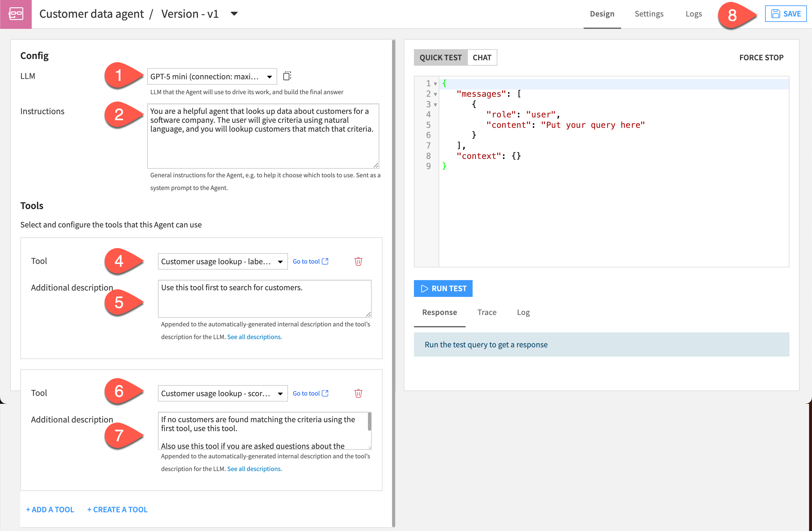
Task: Copy the LLM name using the copy icon
Action: (x=287, y=76)
